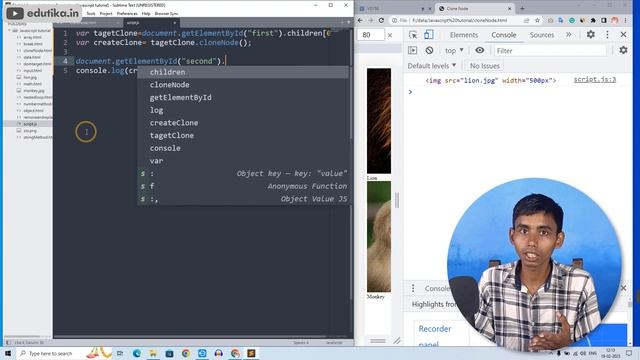Click the console prompt chevron
The width and height of the screenshot is (640, 360).
click(410, 92)
